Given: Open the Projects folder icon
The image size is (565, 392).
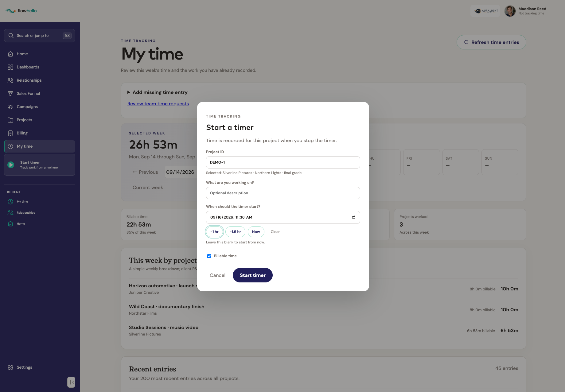Looking at the screenshot, I should pyautogui.click(x=10, y=120).
